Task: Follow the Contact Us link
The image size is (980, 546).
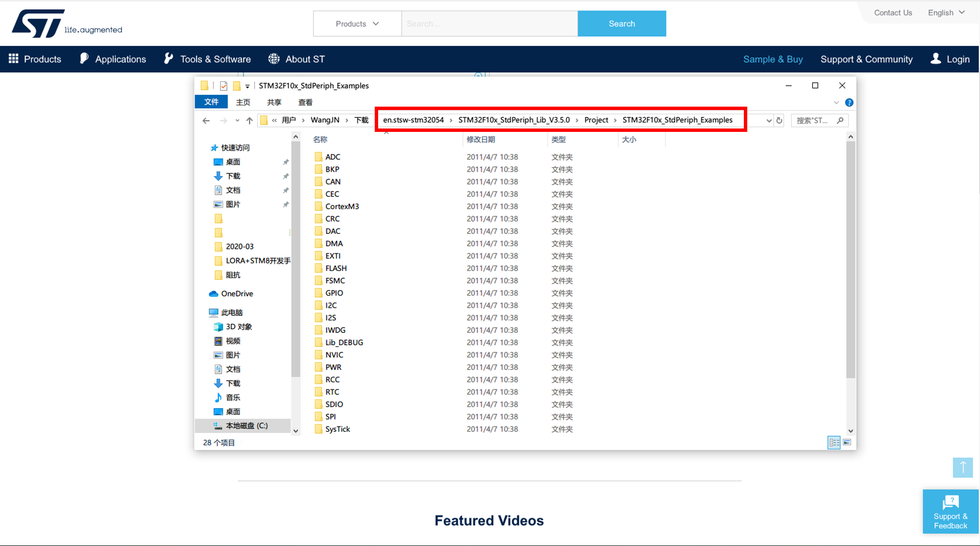Action: (x=893, y=12)
